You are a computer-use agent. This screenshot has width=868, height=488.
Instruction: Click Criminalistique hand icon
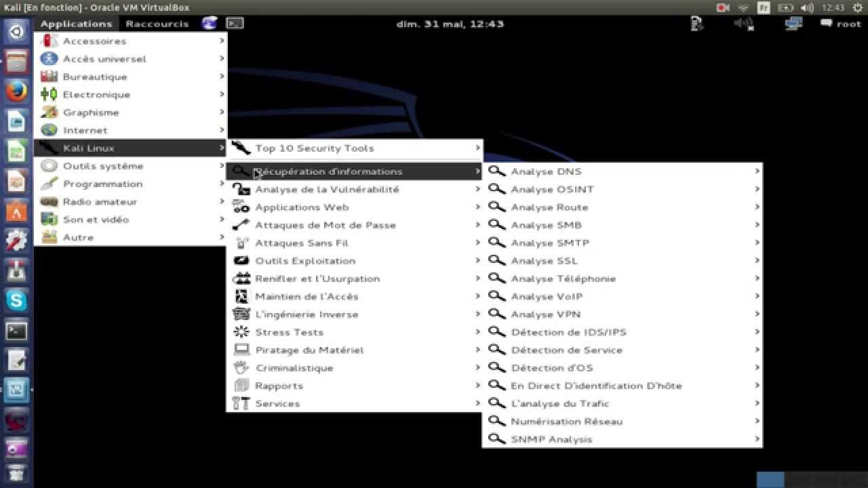point(241,367)
